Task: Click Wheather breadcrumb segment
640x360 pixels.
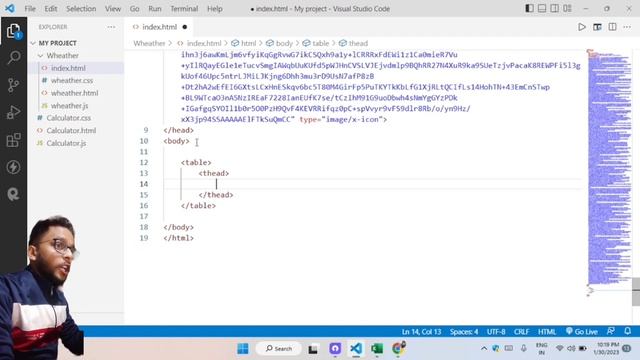Action: [149, 43]
